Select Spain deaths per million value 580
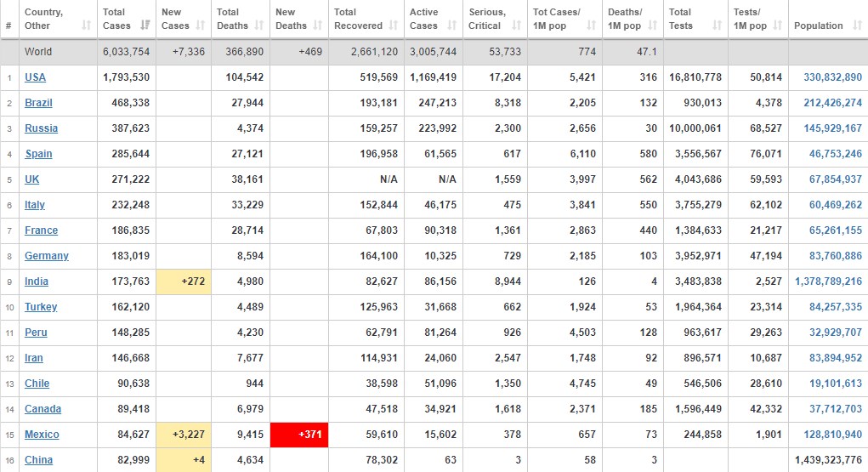This screenshot has width=868, height=472. click(x=648, y=154)
